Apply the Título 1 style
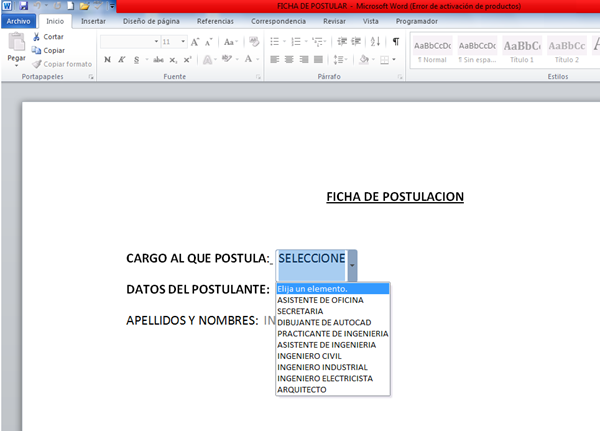600x431 pixels. click(522, 49)
